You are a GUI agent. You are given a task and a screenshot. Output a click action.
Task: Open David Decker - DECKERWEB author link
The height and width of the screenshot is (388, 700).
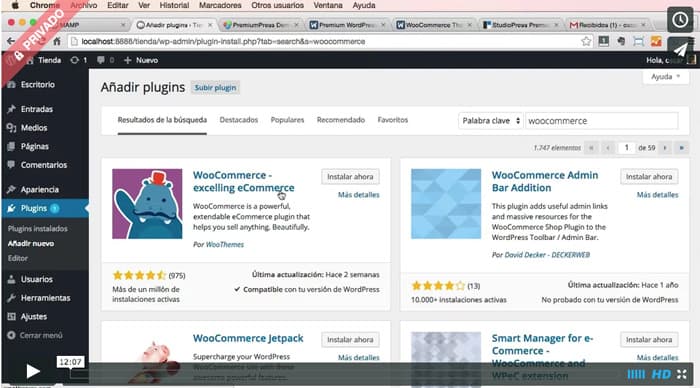547,255
